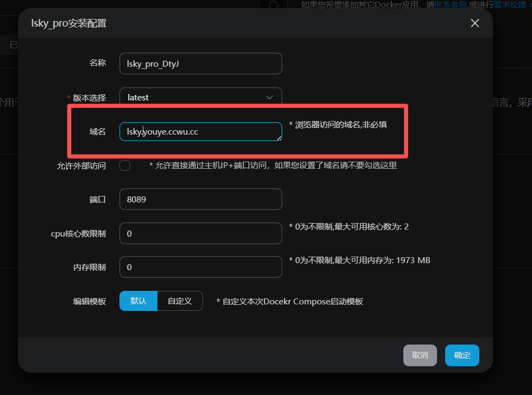The height and width of the screenshot is (395, 532).
Task: Click the 名称 field with lsky_pro_DtyJ
Action: (200, 63)
